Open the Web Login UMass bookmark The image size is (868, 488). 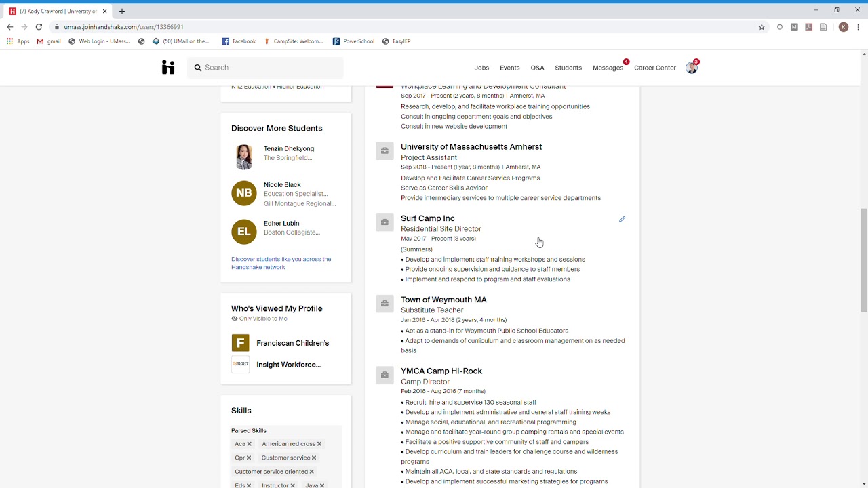pos(99,41)
